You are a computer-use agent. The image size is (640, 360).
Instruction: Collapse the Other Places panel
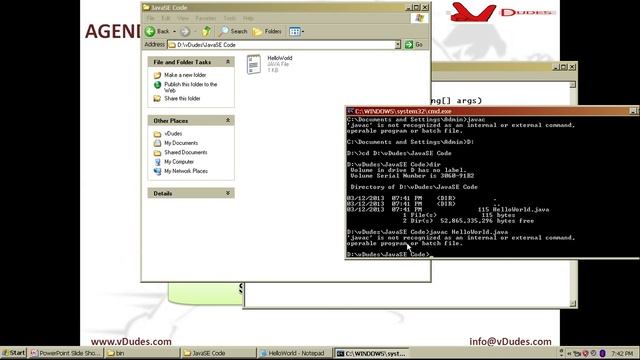point(228,120)
